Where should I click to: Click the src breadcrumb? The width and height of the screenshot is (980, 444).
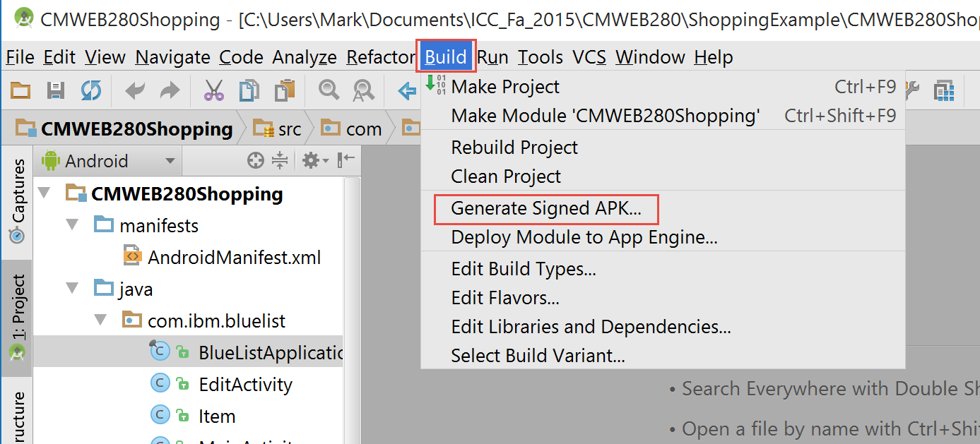pos(278,129)
